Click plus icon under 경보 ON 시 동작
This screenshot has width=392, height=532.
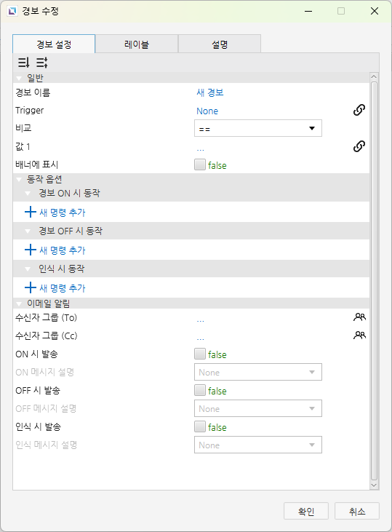(31, 212)
